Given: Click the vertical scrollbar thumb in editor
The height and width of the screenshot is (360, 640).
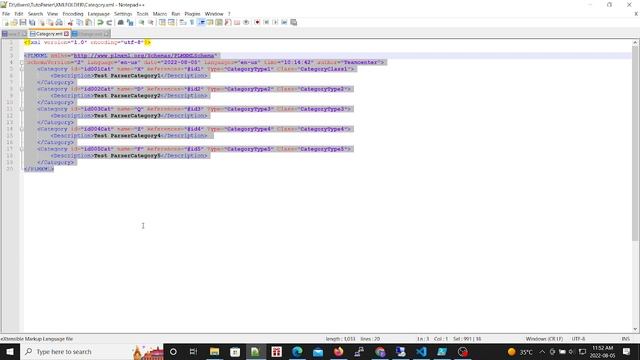Looking at the screenshot, I should [636, 143].
